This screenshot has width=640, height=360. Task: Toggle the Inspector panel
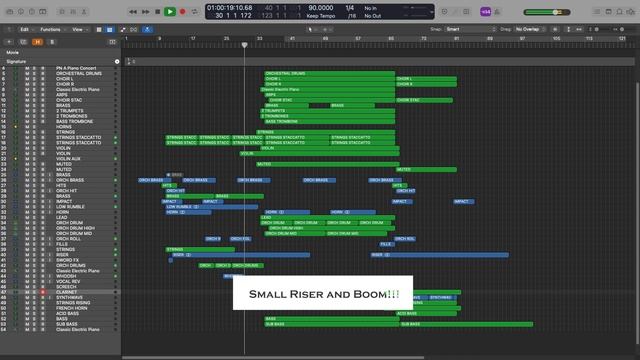pyautogui.click(x=21, y=12)
